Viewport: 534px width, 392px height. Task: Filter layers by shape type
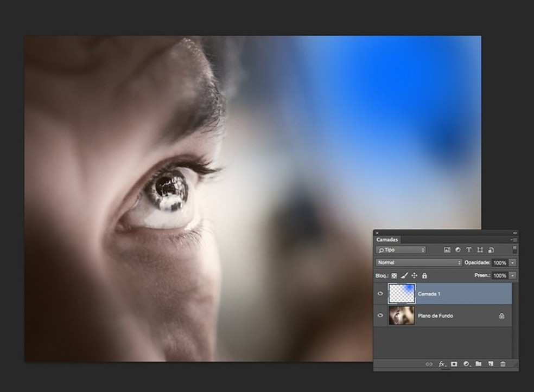480,250
